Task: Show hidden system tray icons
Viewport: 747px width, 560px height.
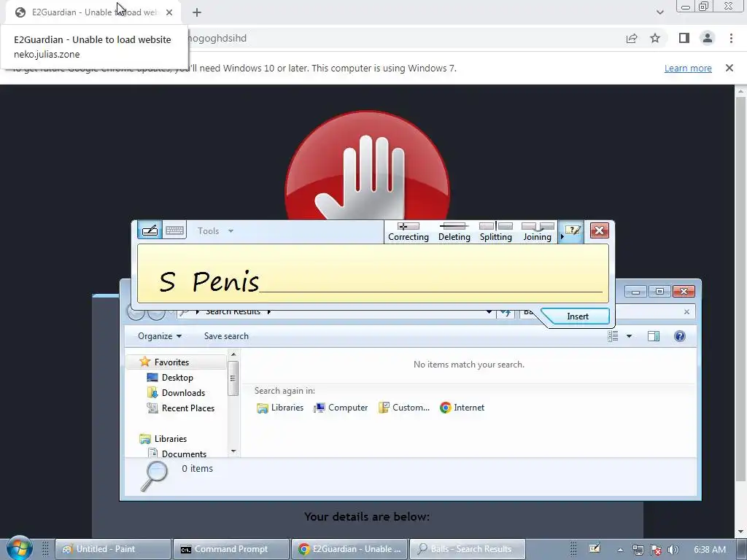Action: [620, 550]
